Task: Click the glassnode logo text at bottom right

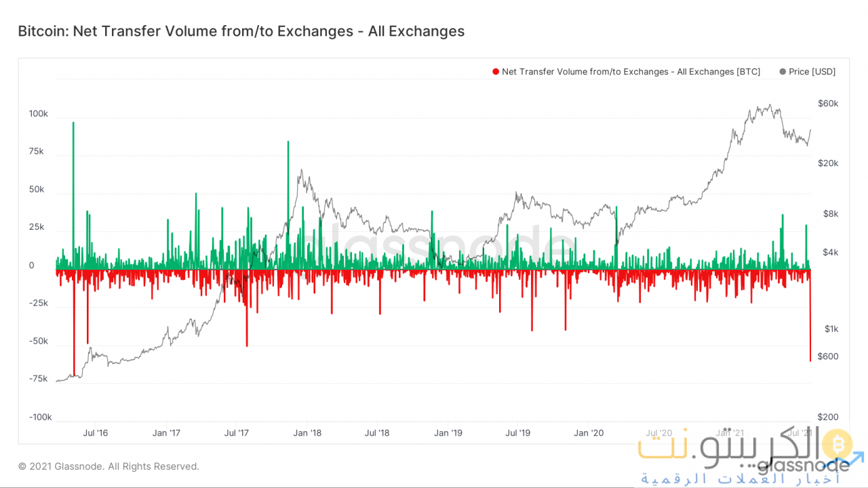Action: [x=802, y=466]
